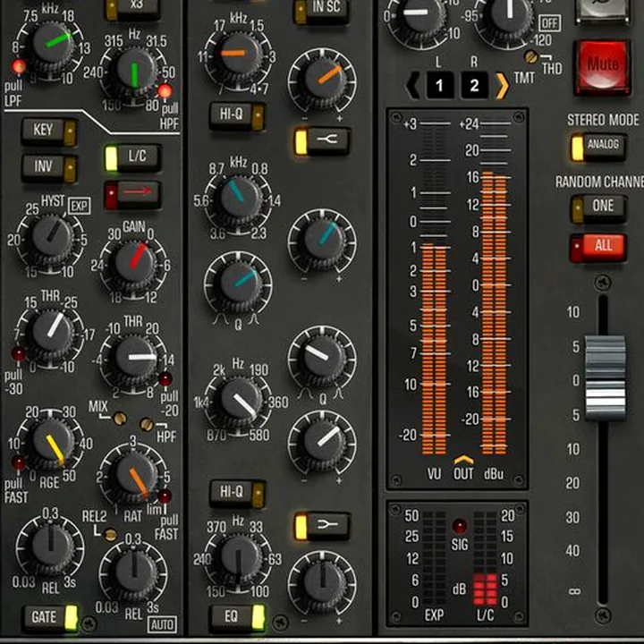Image resolution: width=644 pixels, height=644 pixels.
Task: Click the orange HF frequency knob
Action: click(240, 55)
